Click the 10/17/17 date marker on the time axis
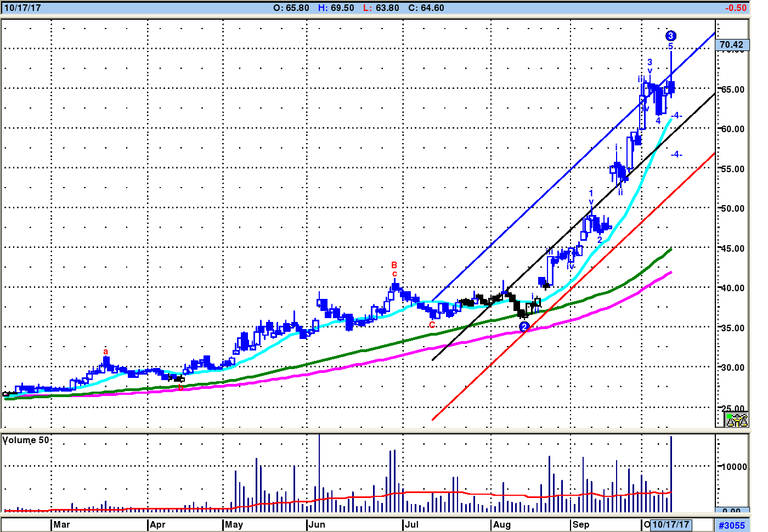 point(670,525)
